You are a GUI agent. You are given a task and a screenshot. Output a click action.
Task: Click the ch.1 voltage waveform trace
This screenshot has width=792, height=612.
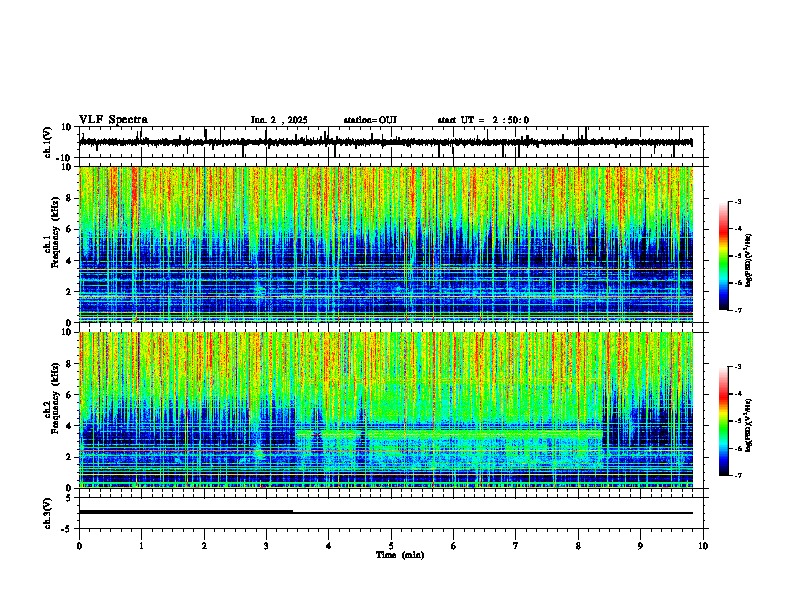pyautogui.click(x=385, y=142)
